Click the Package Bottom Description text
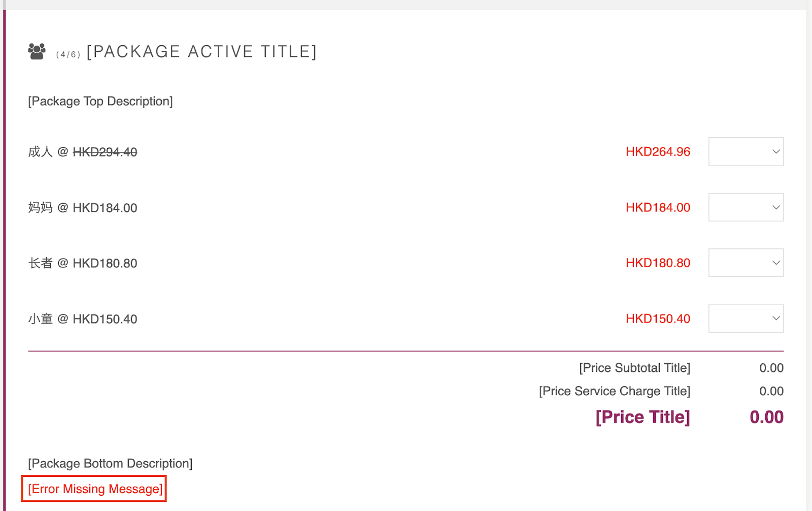 click(110, 463)
